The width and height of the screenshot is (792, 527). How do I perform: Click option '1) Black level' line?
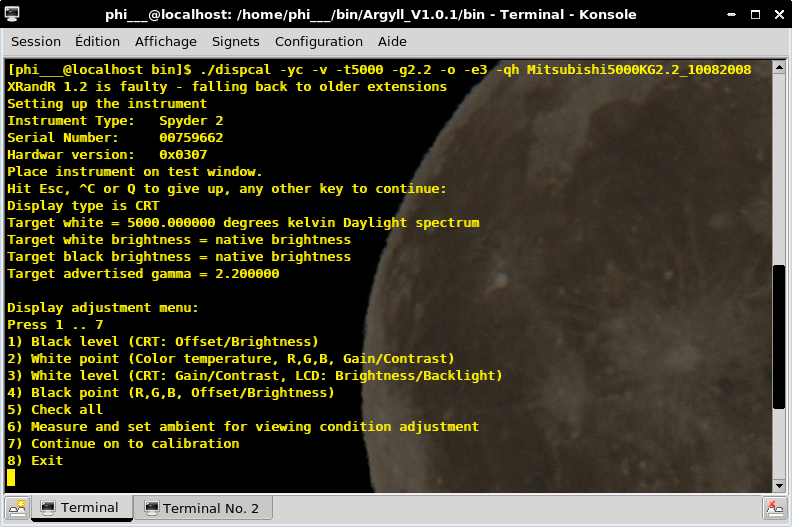click(x=163, y=342)
